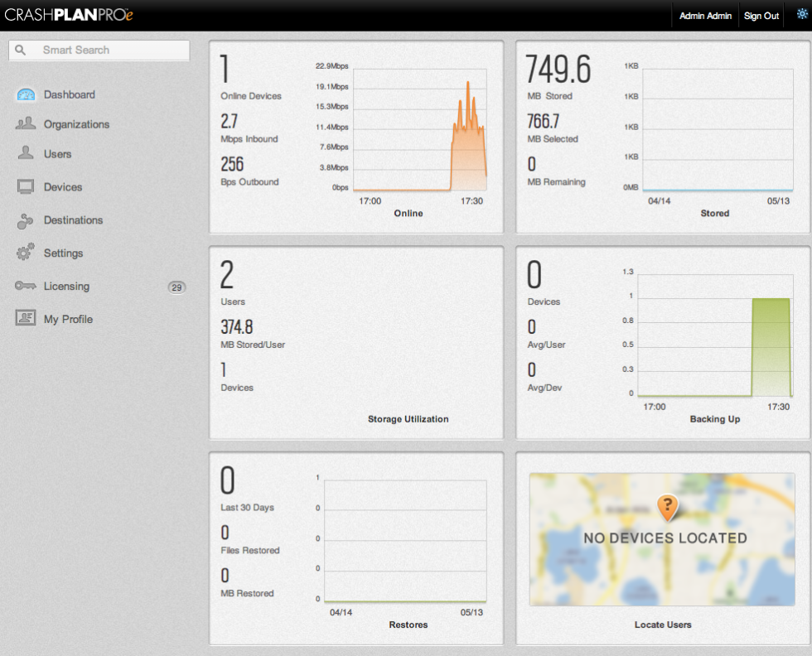Open the Admin Admin account menu
812x656 pixels.
(704, 14)
